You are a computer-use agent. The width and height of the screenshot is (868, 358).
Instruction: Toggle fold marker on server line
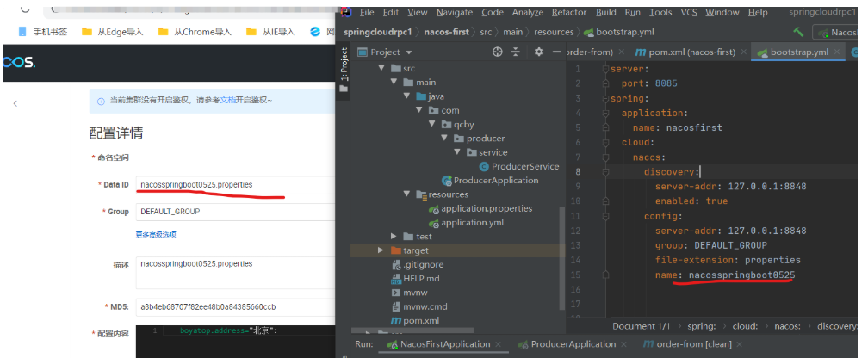[x=605, y=69]
